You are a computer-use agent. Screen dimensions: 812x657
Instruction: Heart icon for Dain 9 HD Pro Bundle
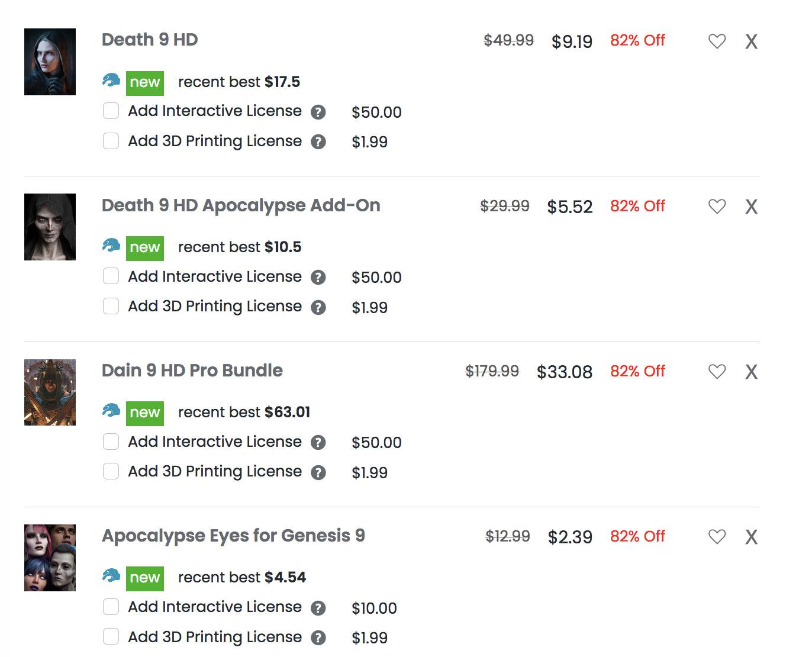click(717, 372)
